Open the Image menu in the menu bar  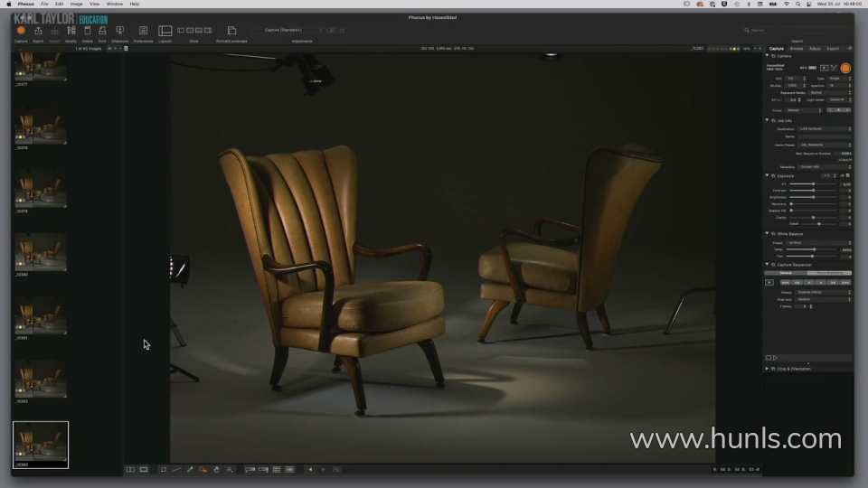(76, 4)
